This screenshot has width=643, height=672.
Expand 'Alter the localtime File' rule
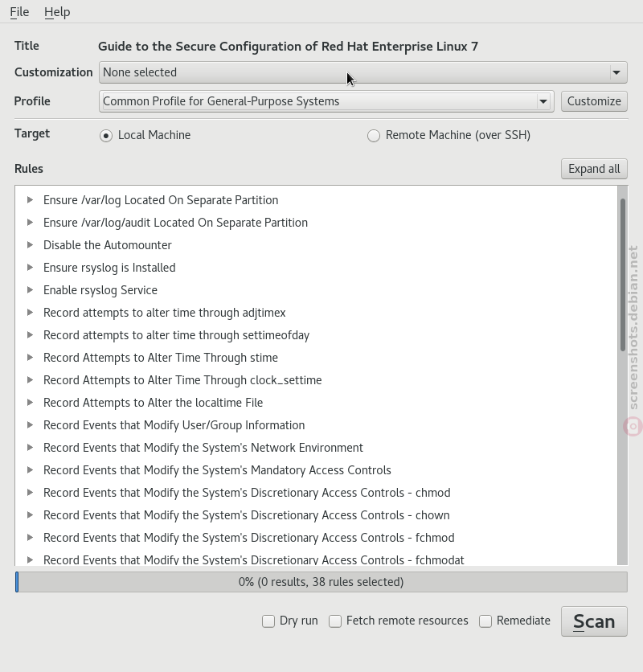(x=30, y=403)
